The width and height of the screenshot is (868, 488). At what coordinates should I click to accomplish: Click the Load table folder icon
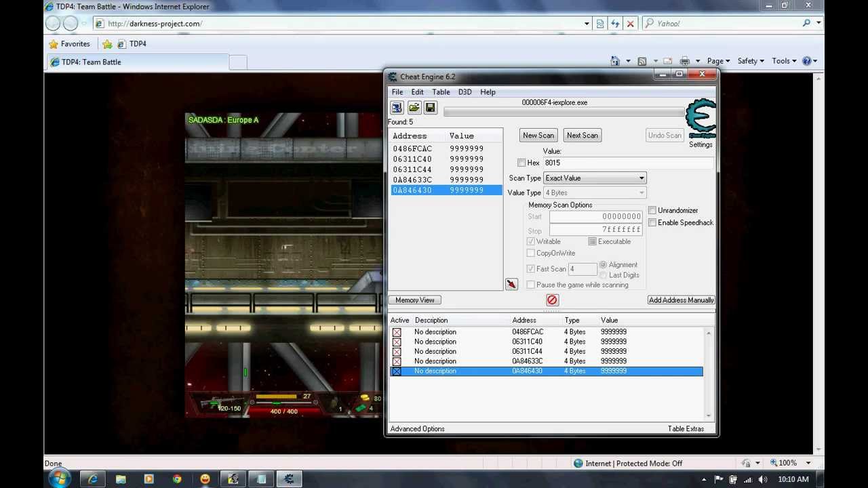[x=414, y=108]
